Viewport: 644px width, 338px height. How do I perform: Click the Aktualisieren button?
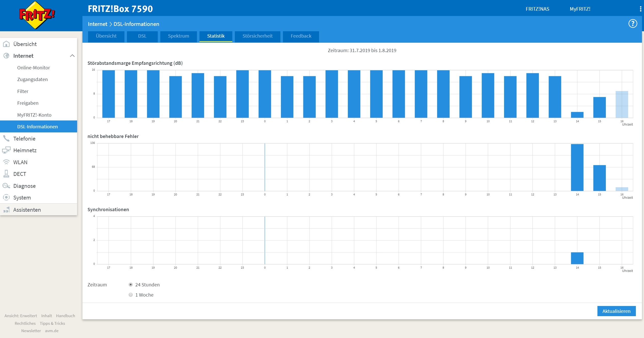pyautogui.click(x=617, y=311)
